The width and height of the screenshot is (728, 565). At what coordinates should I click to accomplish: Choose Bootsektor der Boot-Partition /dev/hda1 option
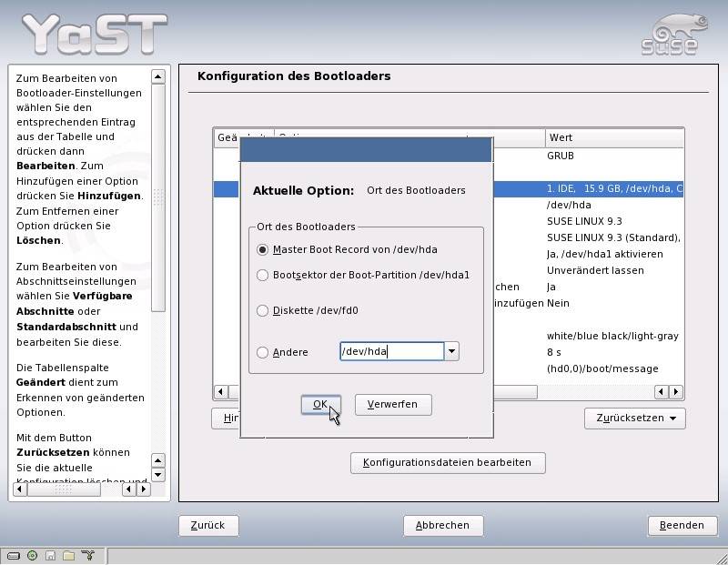point(263,275)
